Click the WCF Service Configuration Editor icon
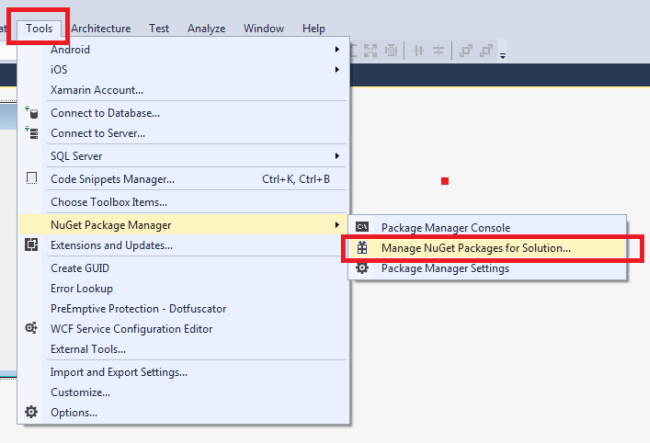 point(32,328)
